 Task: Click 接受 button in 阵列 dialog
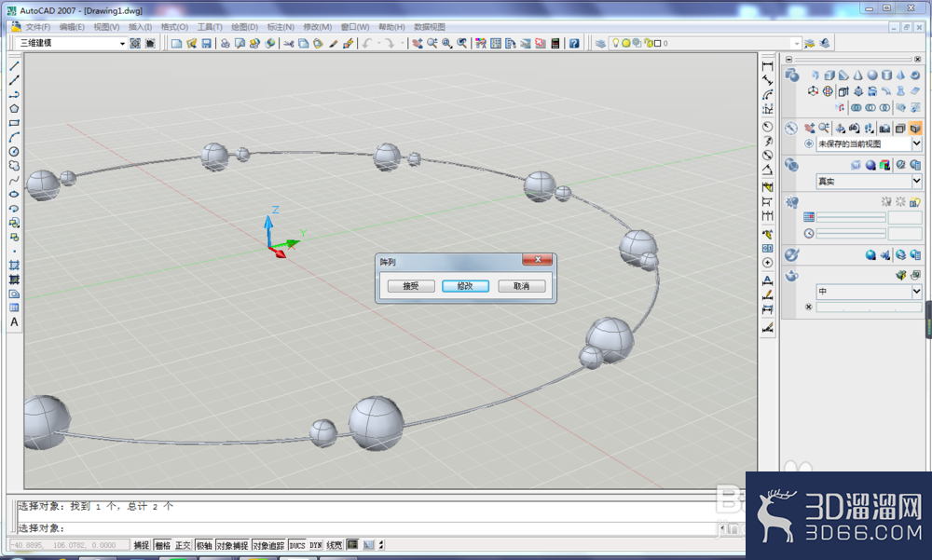point(411,286)
